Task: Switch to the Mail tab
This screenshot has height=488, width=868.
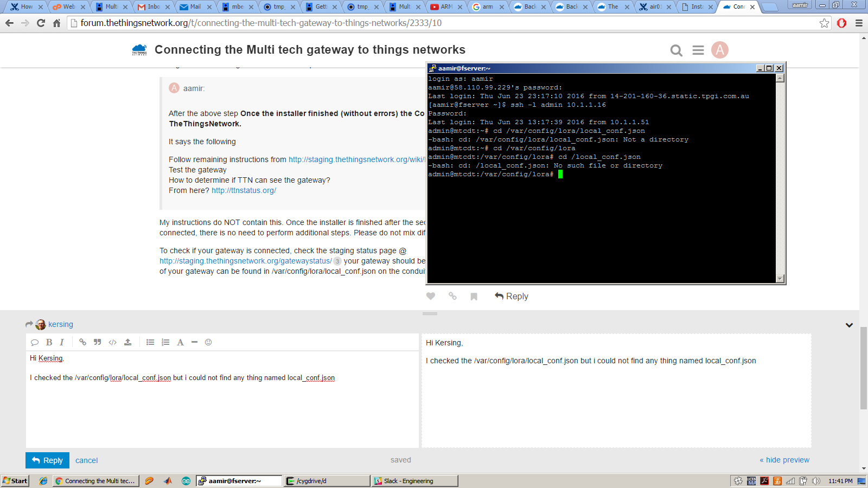Action: (195, 7)
